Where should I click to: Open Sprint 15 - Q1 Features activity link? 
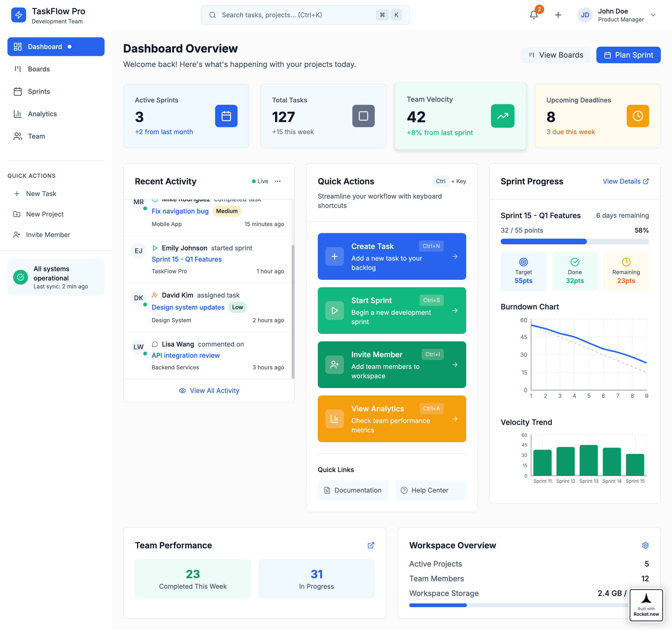click(x=187, y=259)
